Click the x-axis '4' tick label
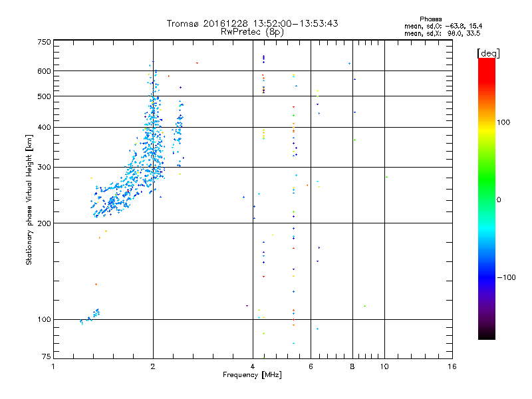Screen dimensions: 532x399 pyautogui.click(x=253, y=366)
